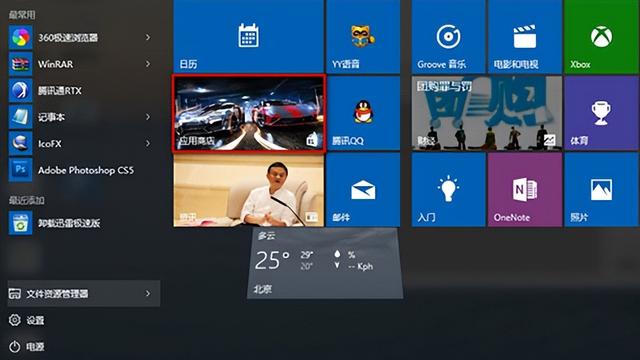The image size is (640, 360).
Task: Open the 资讯 news tile with man in white shirt
Action: coord(249,190)
